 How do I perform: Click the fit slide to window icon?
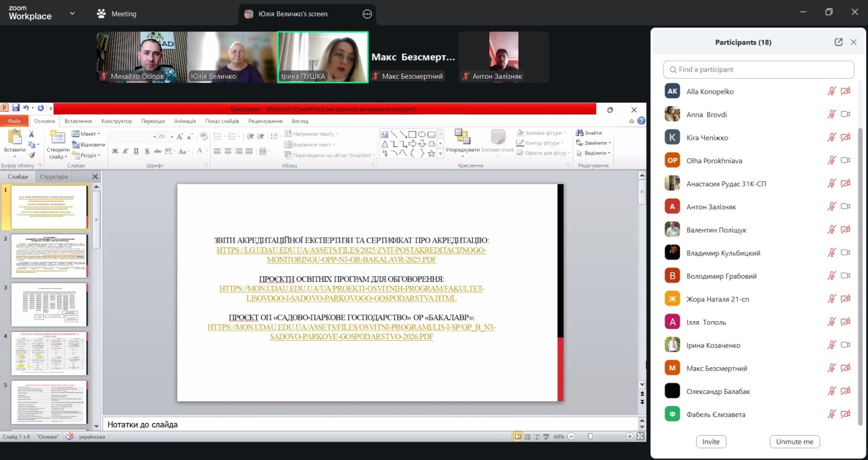(640, 436)
